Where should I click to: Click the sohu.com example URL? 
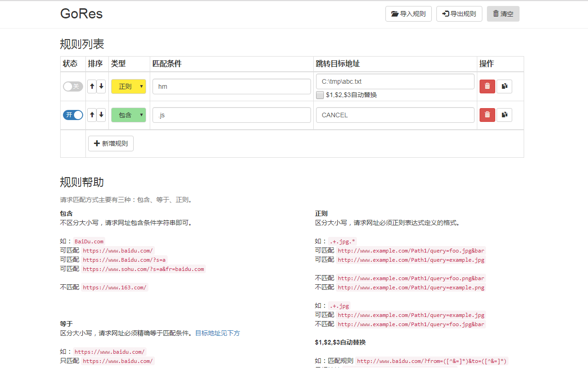click(143, 269)
